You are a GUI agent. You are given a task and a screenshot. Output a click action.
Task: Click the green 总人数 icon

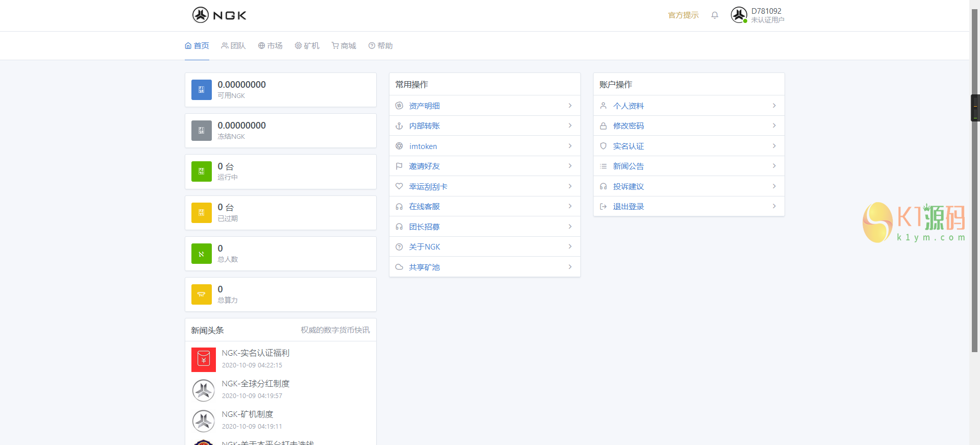click(x=202, y=254)
